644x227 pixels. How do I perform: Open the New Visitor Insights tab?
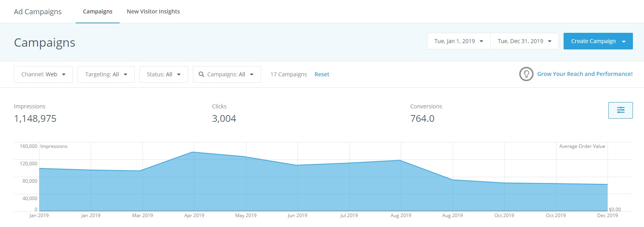[153, 11]
